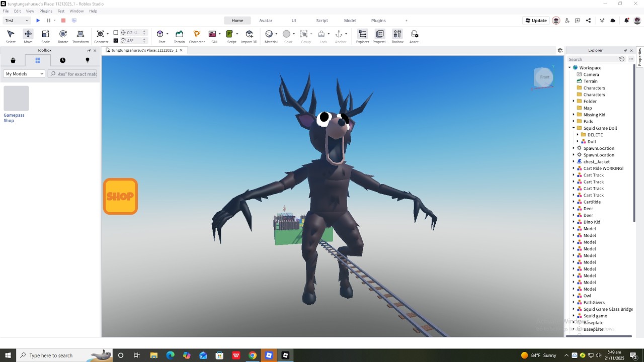Open the Model ribbon tab
The image size is (644, 362).
coord(350,21)
